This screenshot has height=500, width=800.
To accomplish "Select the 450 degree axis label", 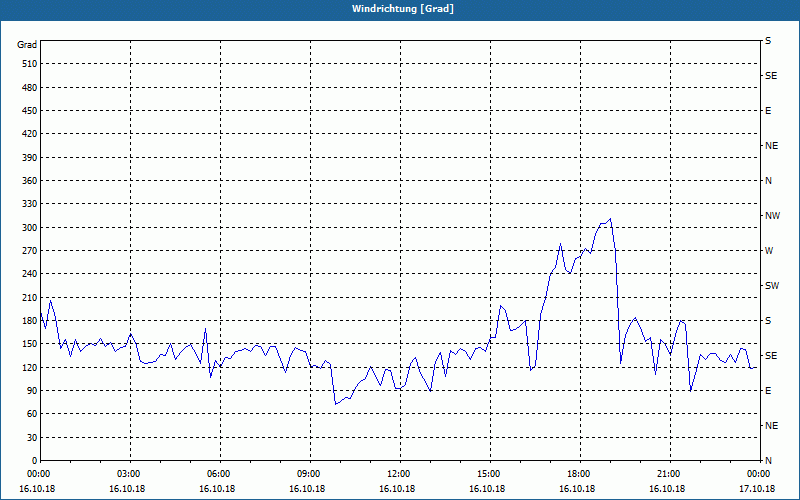I will (x=29, y=111).
